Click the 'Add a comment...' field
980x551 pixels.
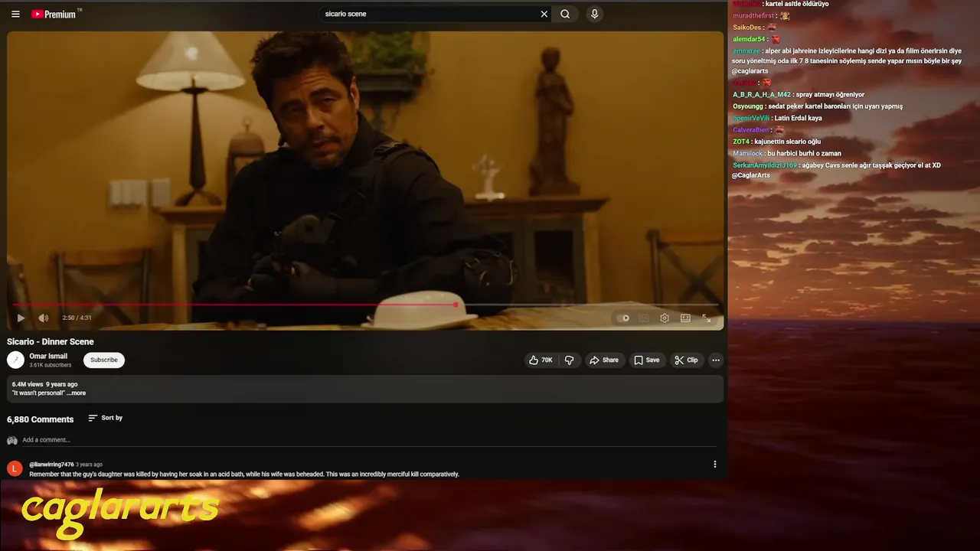coord(369,440)
